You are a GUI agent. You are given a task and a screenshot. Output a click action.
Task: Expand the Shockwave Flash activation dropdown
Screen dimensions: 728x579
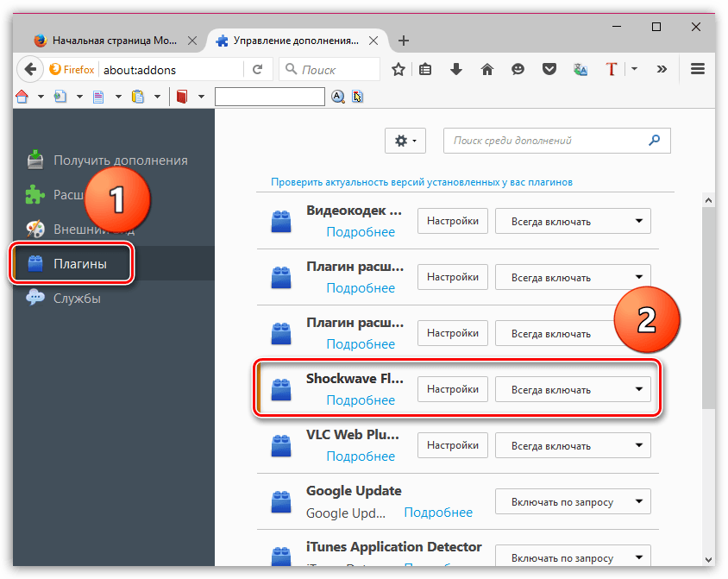[x=573, y=389]
